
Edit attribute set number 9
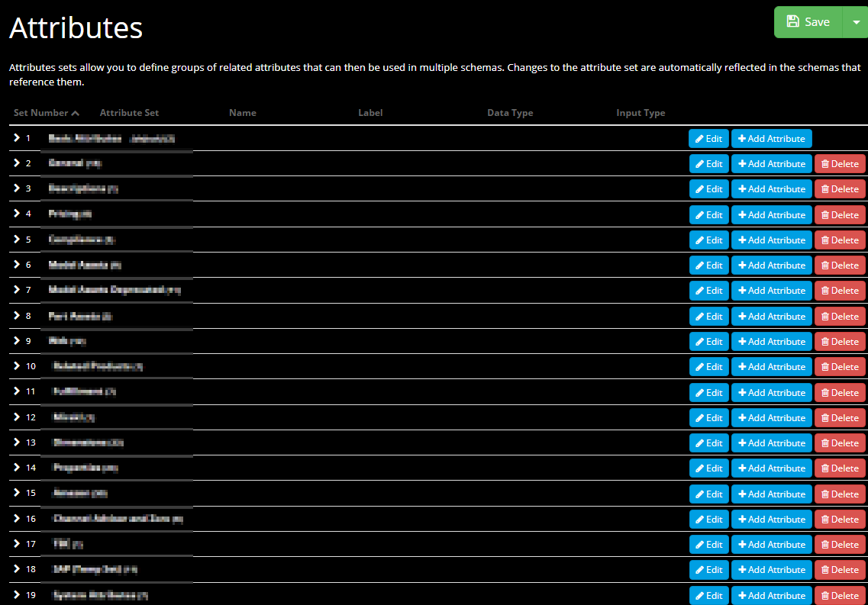tap(708, 342)
